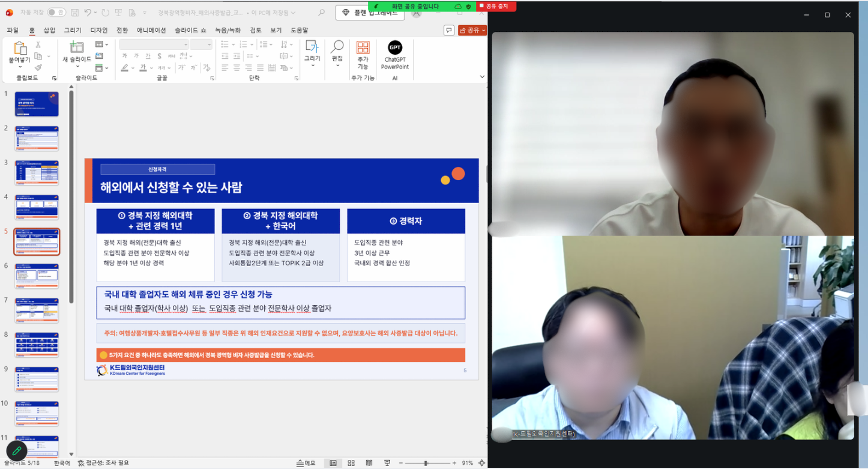Select slide 6 thumbnail
This screenshot has height=469, width=868.
pyautogui.click(x=37, y=276)
